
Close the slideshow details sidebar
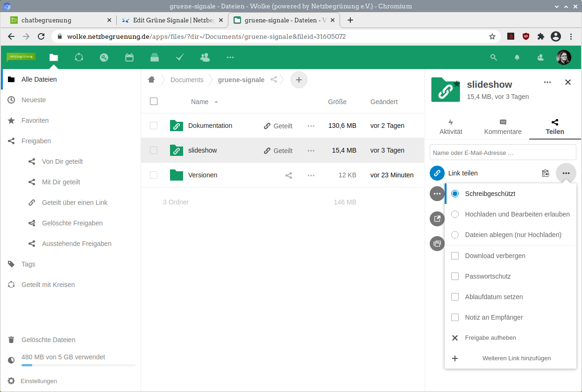click(x=568, y=82)
